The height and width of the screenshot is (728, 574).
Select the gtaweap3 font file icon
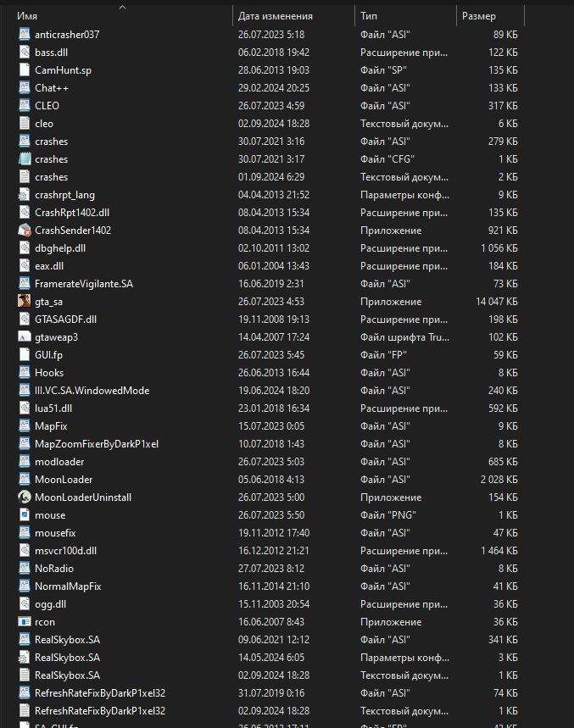pyautogui.click(x=25, y=337)
